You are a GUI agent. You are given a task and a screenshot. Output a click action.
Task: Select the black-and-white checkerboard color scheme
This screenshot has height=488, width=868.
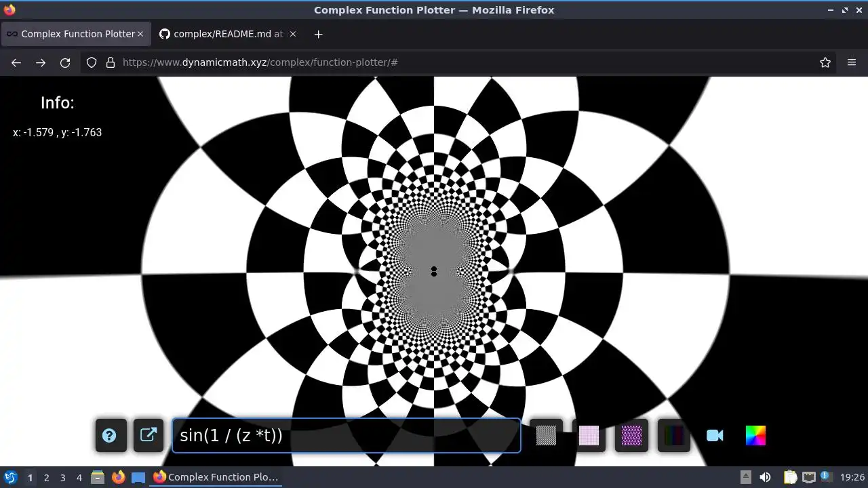[546, 435]
